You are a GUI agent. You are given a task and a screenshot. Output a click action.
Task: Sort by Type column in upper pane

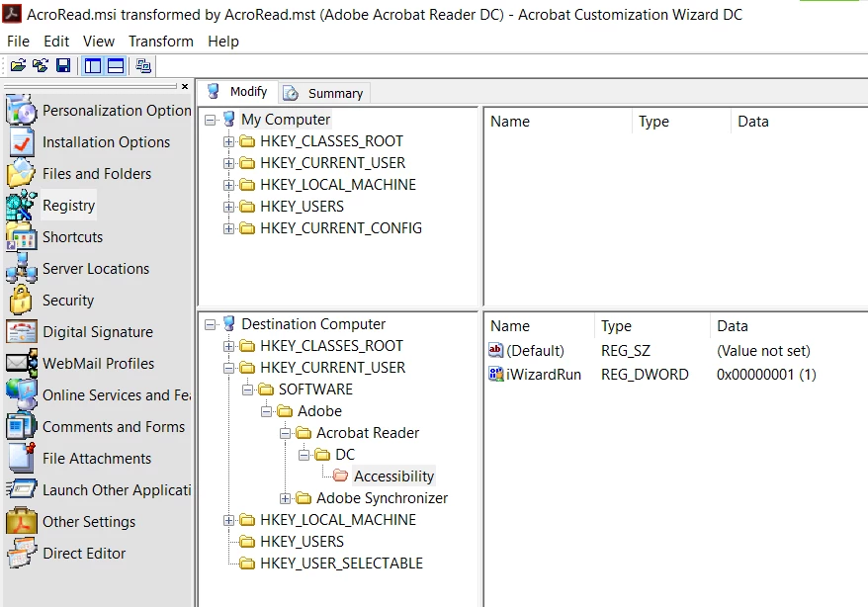[x=681, y=122]
